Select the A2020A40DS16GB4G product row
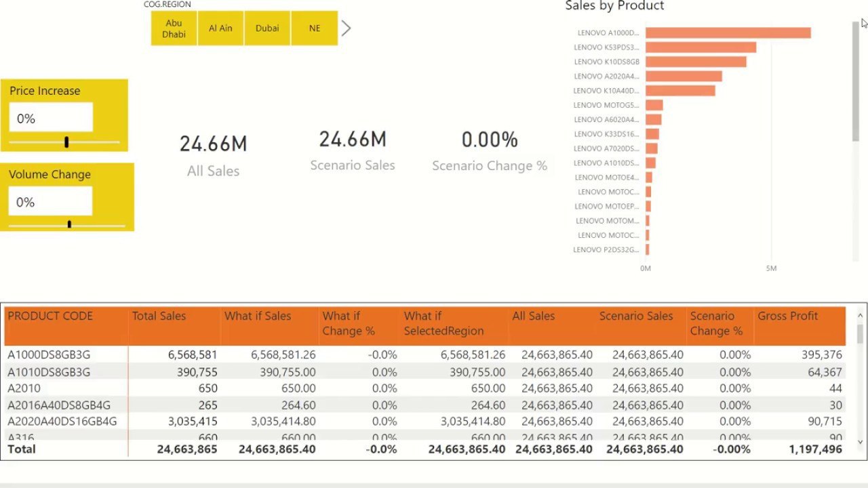The image size is (868, 488). click(425, 422)
